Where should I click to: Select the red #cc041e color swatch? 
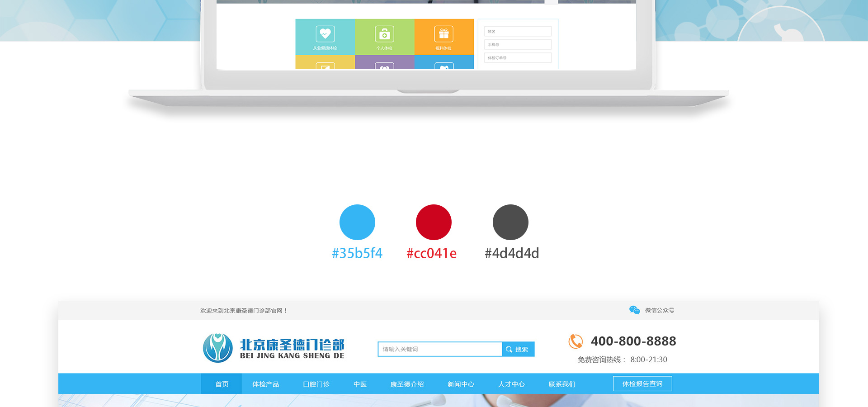[x=434, y=222]
